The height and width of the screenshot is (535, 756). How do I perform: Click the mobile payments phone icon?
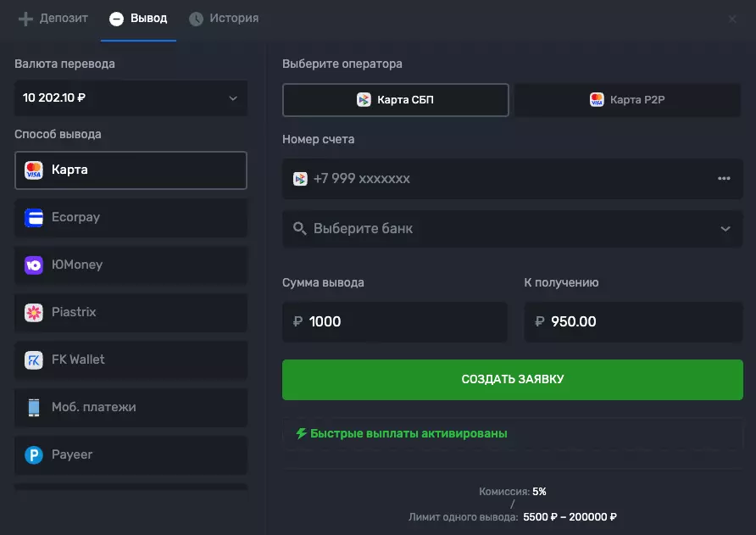tap(34, 408)
